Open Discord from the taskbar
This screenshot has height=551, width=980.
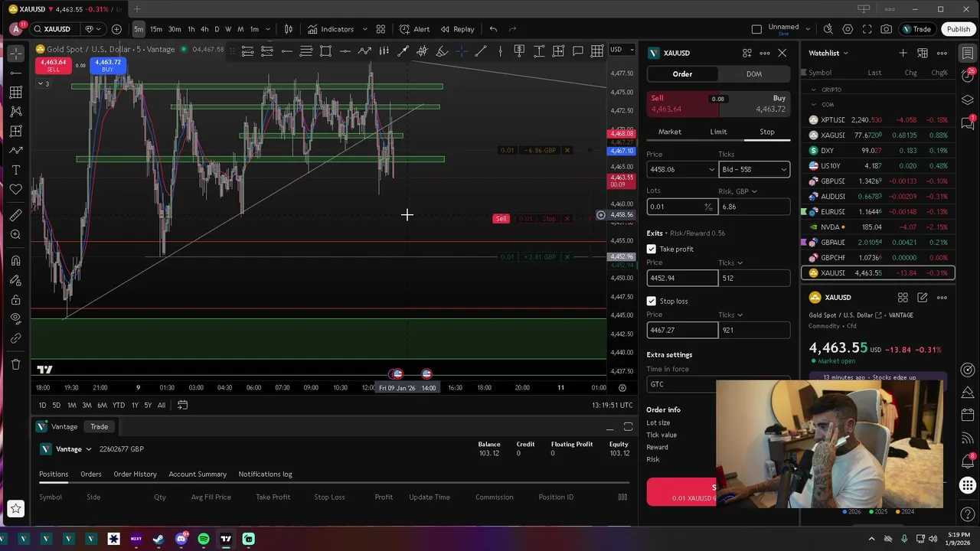click(181, 539)
